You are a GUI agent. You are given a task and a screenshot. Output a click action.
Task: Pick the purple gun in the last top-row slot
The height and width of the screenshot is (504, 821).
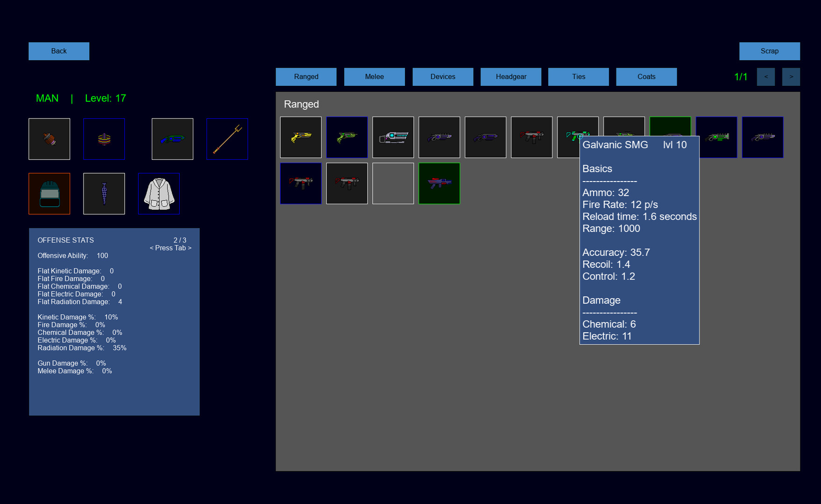(763, 137)
